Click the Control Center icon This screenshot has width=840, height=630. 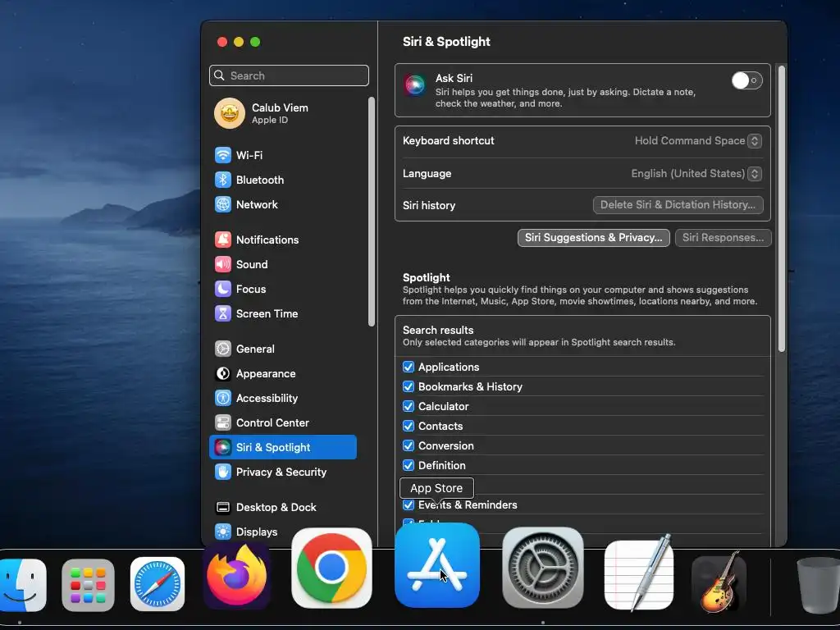click(x=223, y=423)
